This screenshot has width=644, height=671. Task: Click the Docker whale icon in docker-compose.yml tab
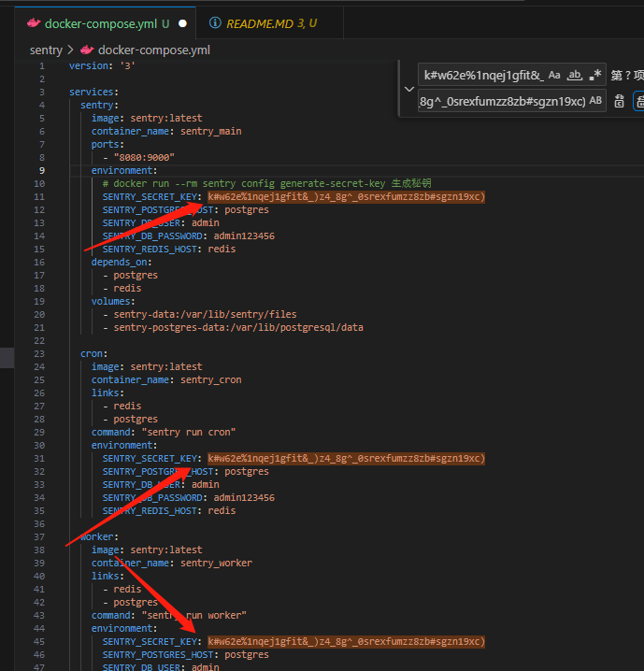34,23
